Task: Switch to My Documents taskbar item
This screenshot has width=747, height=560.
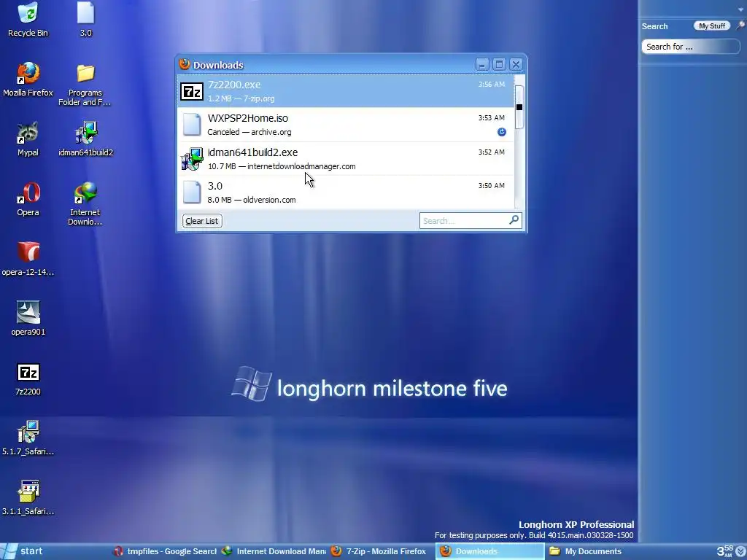Action: (586, 551)
